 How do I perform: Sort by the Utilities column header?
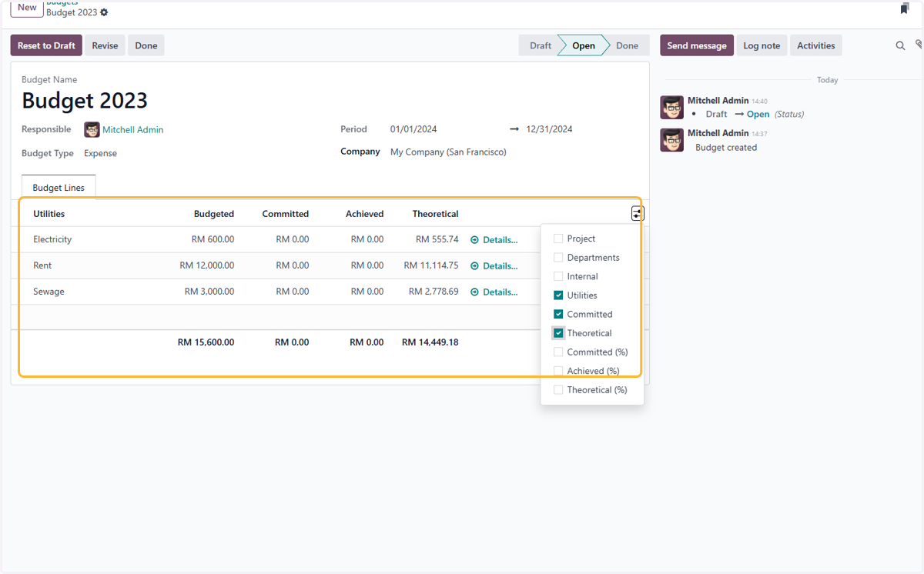pos(49,214)
